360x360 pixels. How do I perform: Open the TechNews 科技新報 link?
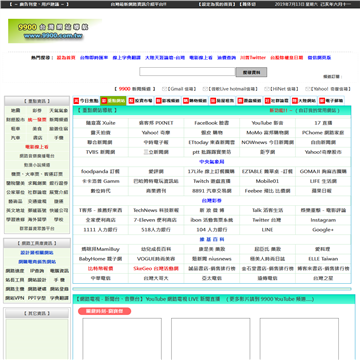[x=156, y=210]
